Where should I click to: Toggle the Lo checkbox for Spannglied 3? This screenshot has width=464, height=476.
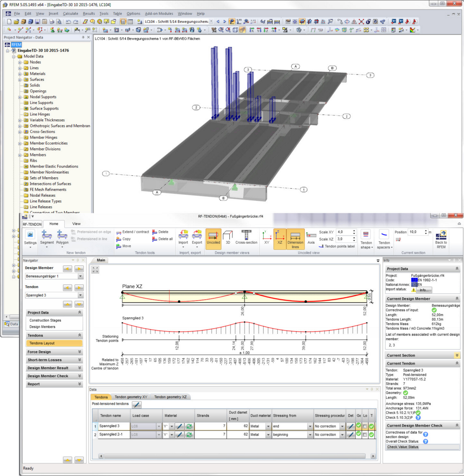coord(366,426)
